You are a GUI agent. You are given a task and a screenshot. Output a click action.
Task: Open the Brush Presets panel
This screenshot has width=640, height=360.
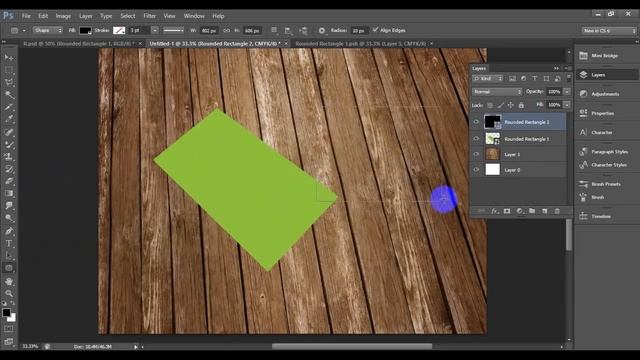pos(606,184)
